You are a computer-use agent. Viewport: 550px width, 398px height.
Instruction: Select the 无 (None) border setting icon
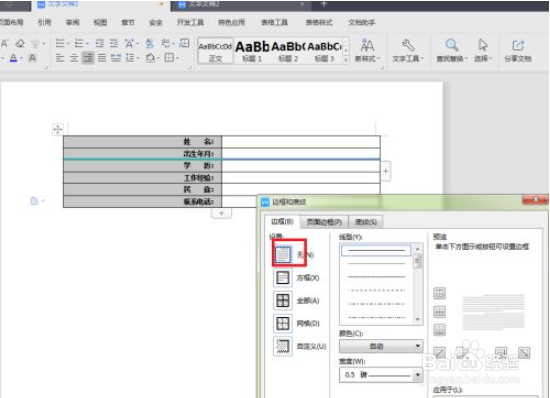283,254
